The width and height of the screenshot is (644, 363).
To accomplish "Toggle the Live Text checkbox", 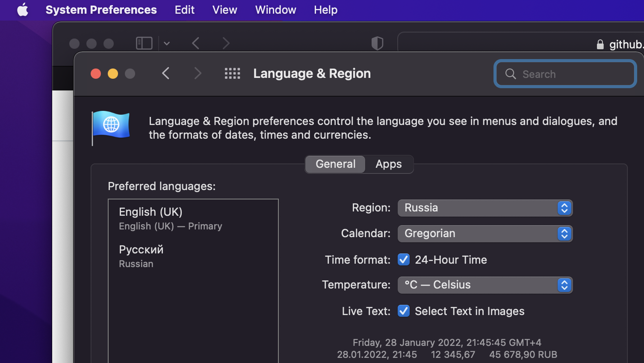I will point(403,311).
